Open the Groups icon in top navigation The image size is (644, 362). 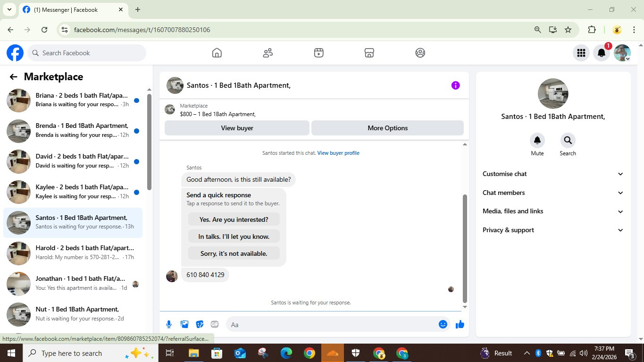click(420, 53)
